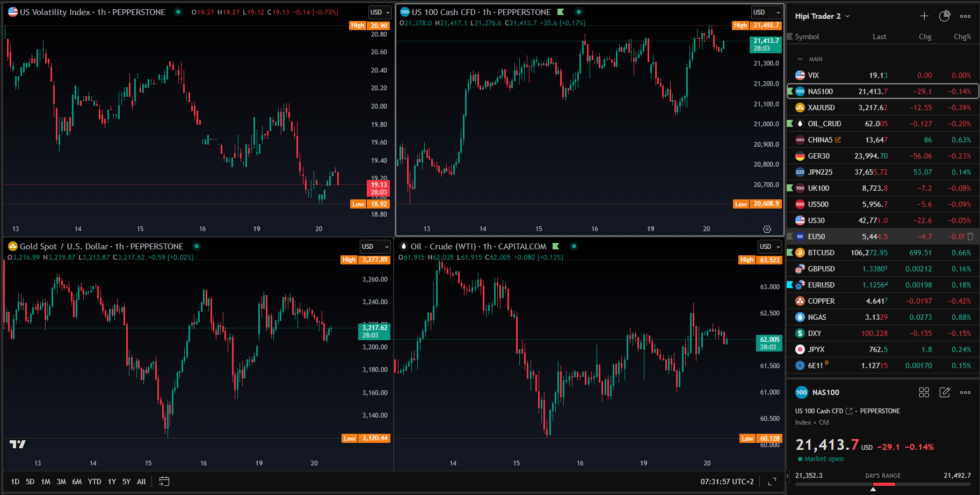980x495 pixels.
Task: Click the green flag beside the Crude WTI chart title
Action: 556,246
